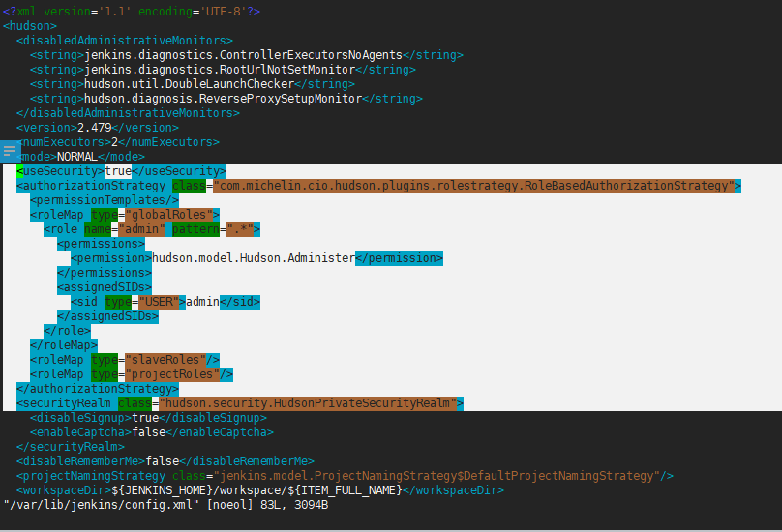The image size is (782, 532).
Task: Select false value in enableCaptcha
Action: 149,431
